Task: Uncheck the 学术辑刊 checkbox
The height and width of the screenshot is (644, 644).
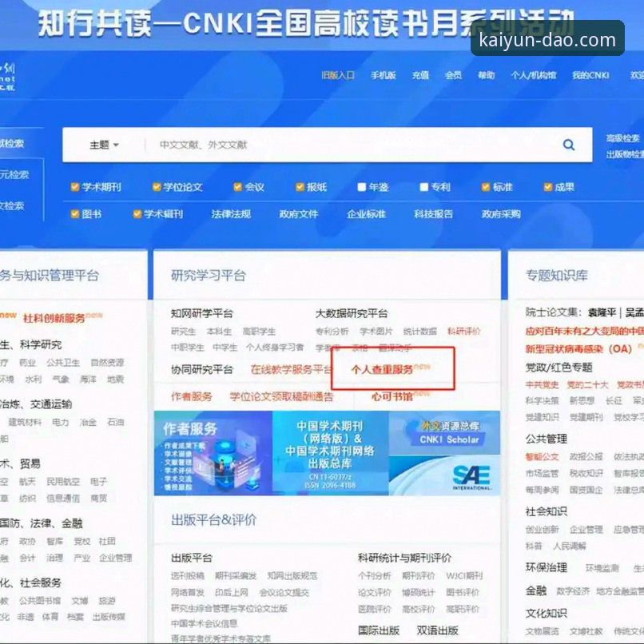Action: coord(137,214)
